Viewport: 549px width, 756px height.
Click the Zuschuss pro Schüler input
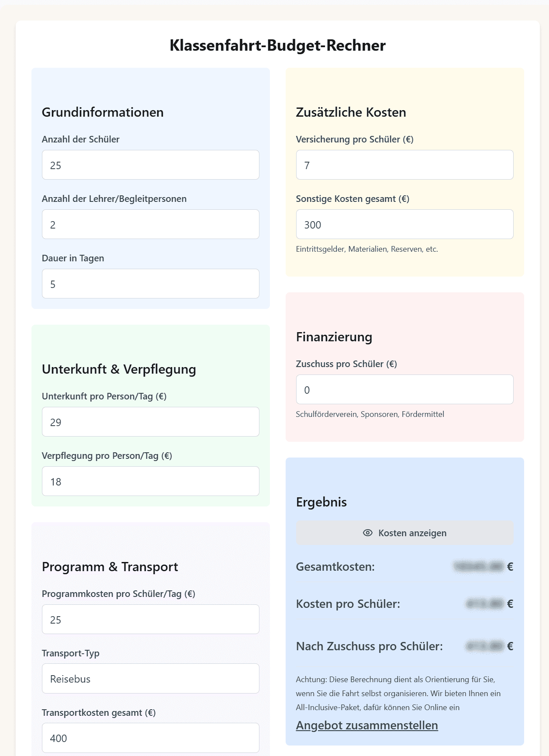(404, 389)
